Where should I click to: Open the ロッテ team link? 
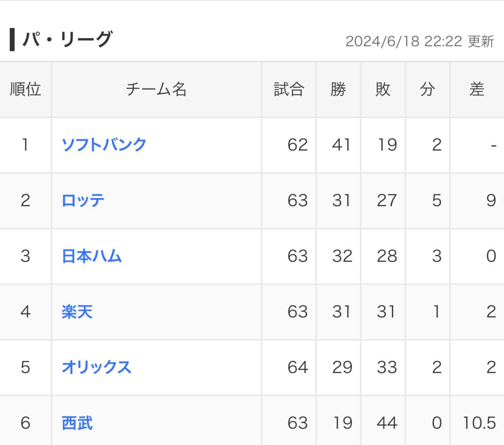click(83, 200)
